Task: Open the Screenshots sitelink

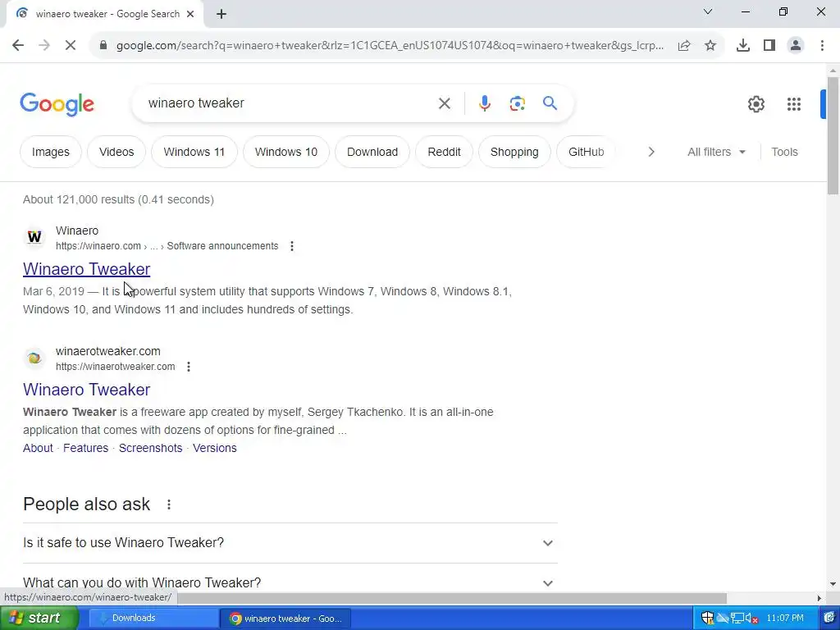Action: pyautogui.click(x=151, y=448)
